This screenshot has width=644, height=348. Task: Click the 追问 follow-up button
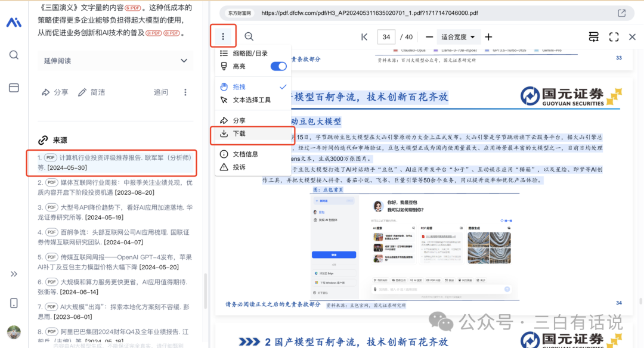[x=161, y=92]
